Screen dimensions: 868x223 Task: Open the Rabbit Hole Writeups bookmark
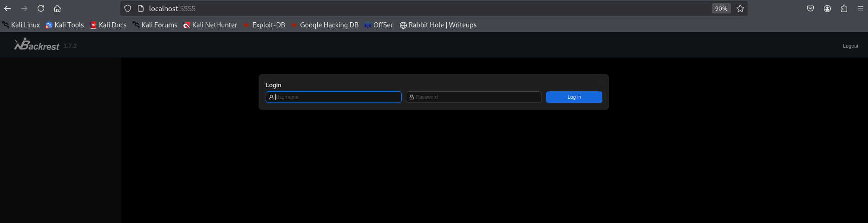tap(438, 25)
